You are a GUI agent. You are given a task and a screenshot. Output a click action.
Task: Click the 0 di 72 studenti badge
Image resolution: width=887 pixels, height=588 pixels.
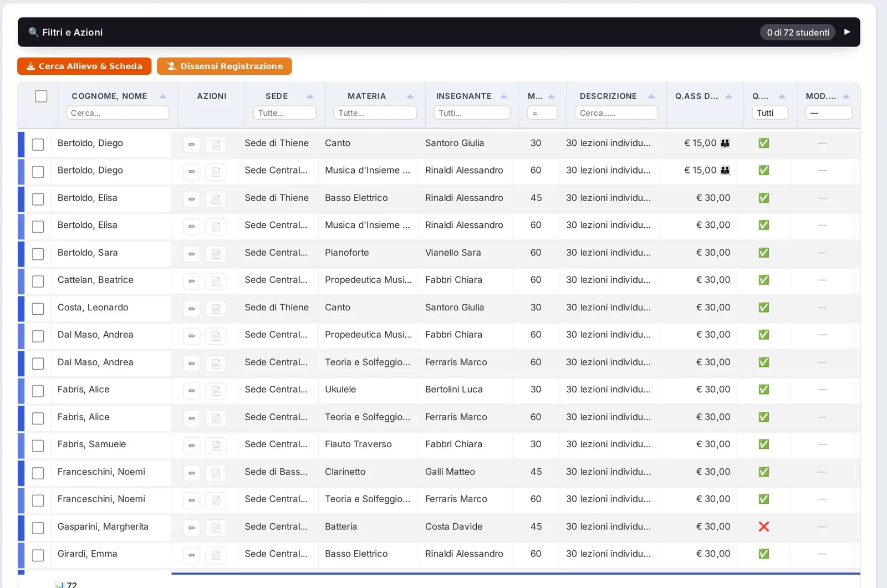[x=798, y=32]
